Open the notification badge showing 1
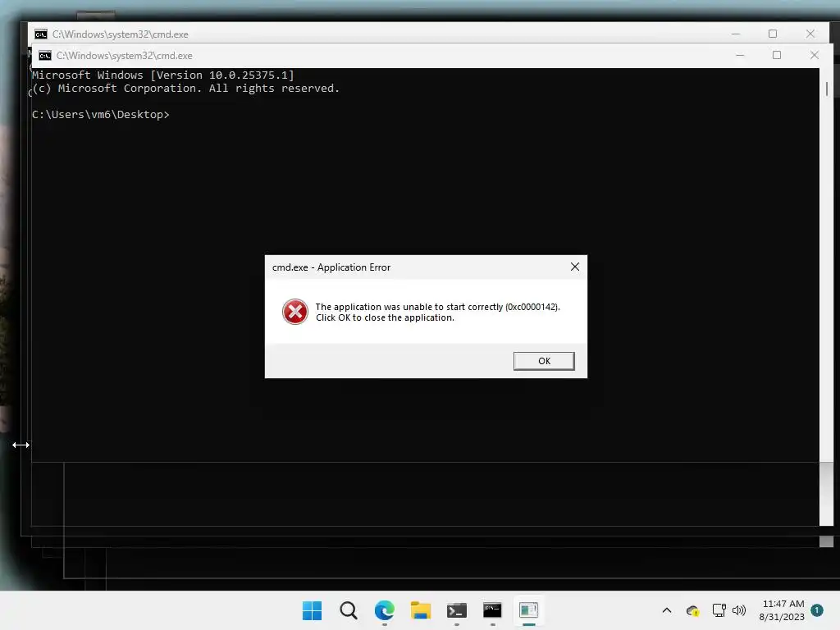This screenshot has height=630, width=840. click(x=817, y=610)
